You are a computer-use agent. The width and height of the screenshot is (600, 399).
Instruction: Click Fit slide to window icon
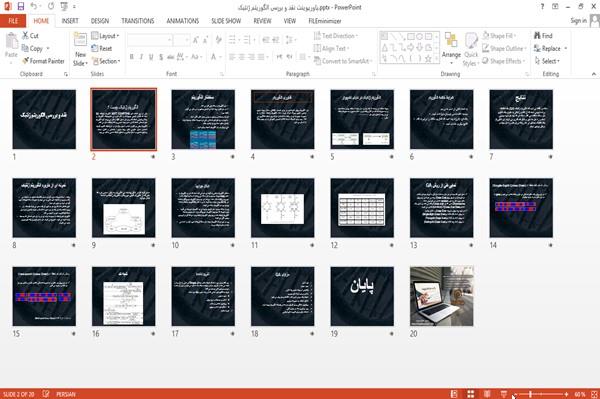pos(594,394)
